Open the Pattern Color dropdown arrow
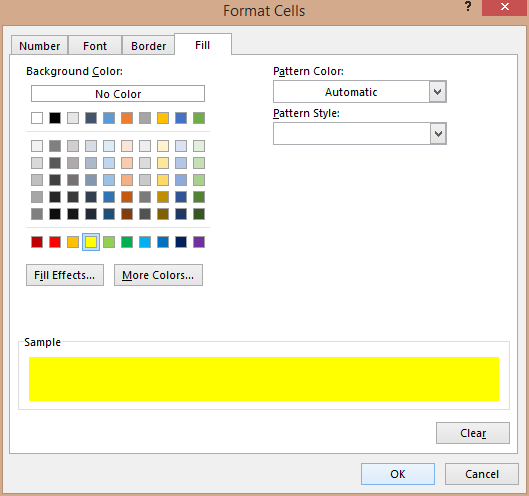The width and height of the screenshot is (529, 496). click(438, 91)
